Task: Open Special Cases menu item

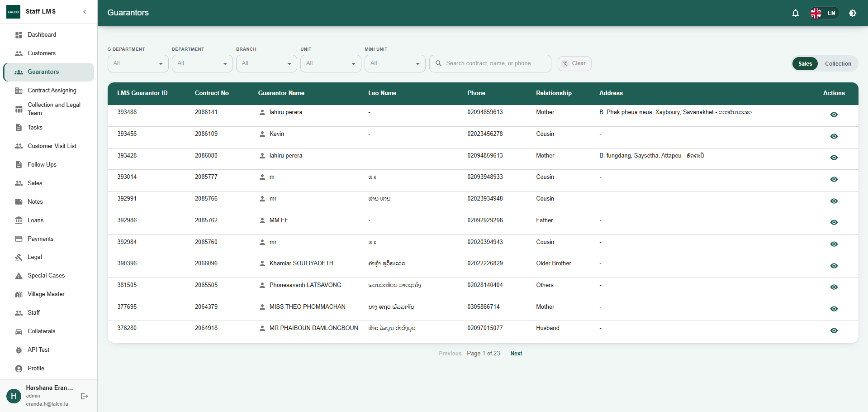Action: coord(49,276)
